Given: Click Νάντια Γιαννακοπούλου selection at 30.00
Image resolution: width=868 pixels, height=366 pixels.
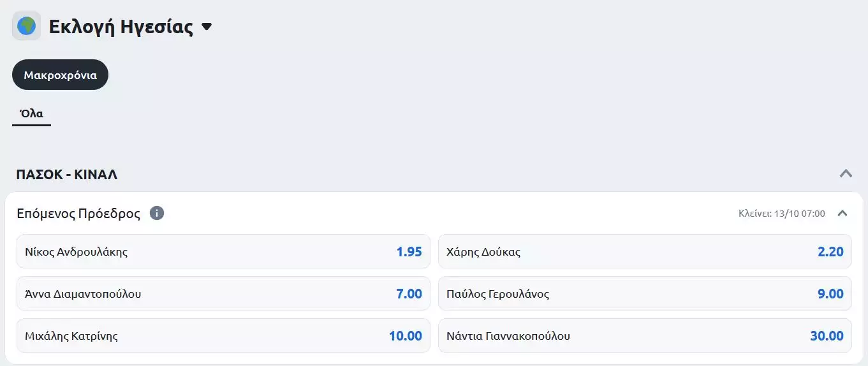Looking at the screenshot, I should click(645, 335).
